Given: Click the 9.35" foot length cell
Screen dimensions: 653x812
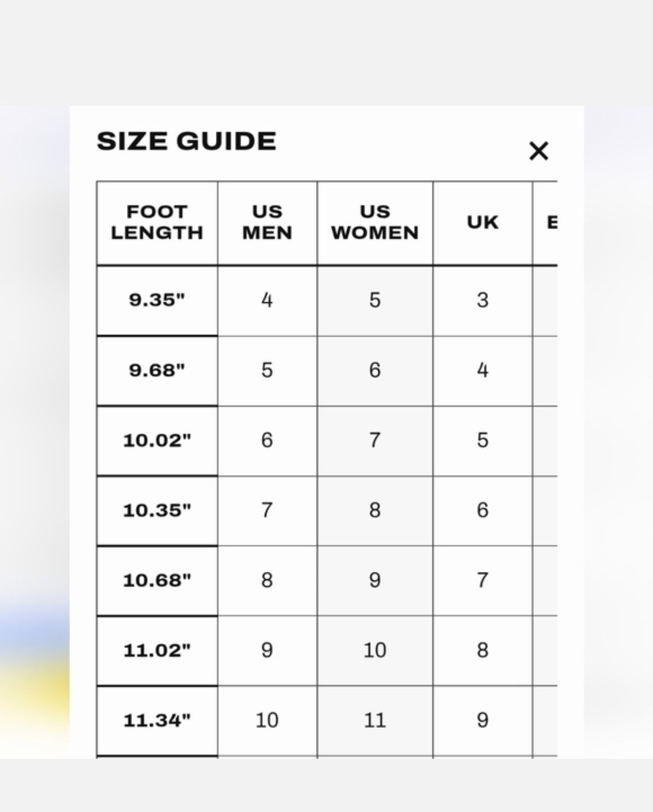Looking at the screenshot, I should click(157, 300).
